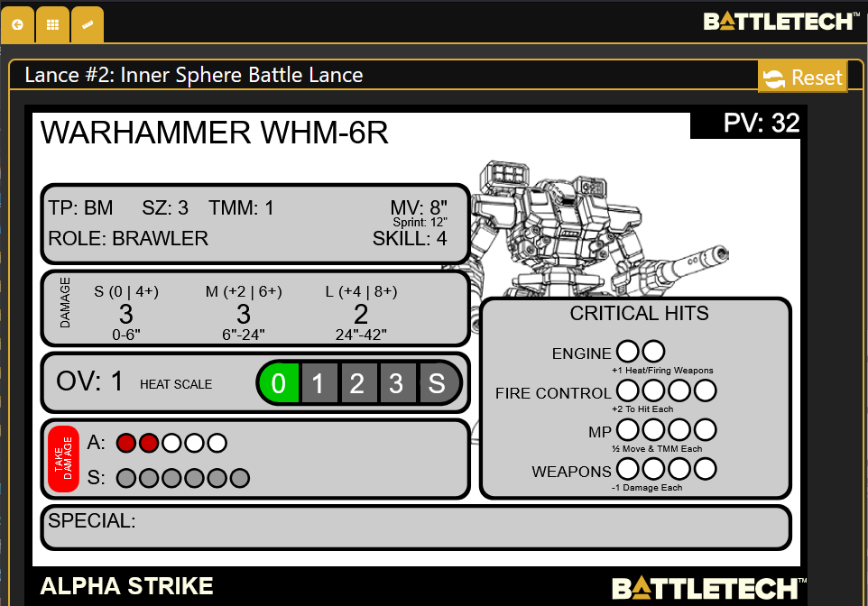Toggle the first red armor pip

tap(126, 443)
